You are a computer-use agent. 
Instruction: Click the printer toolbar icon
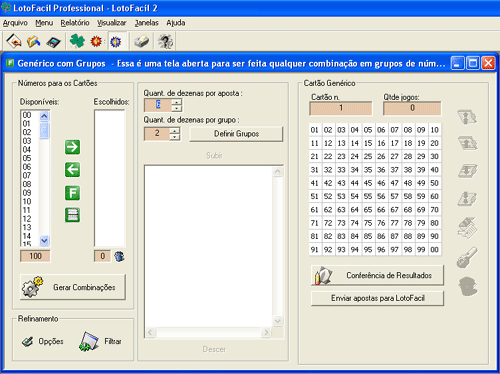tap(142, 42)
